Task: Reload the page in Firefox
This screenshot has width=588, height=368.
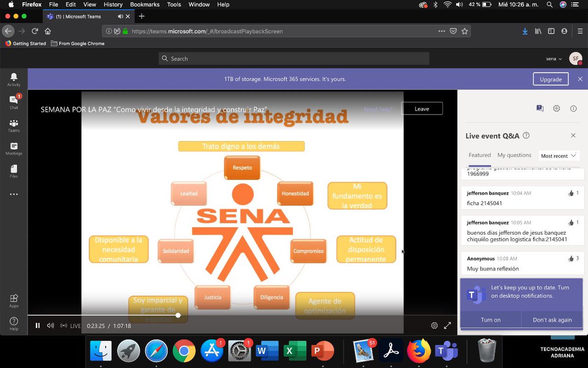Action: pos(35,31)
